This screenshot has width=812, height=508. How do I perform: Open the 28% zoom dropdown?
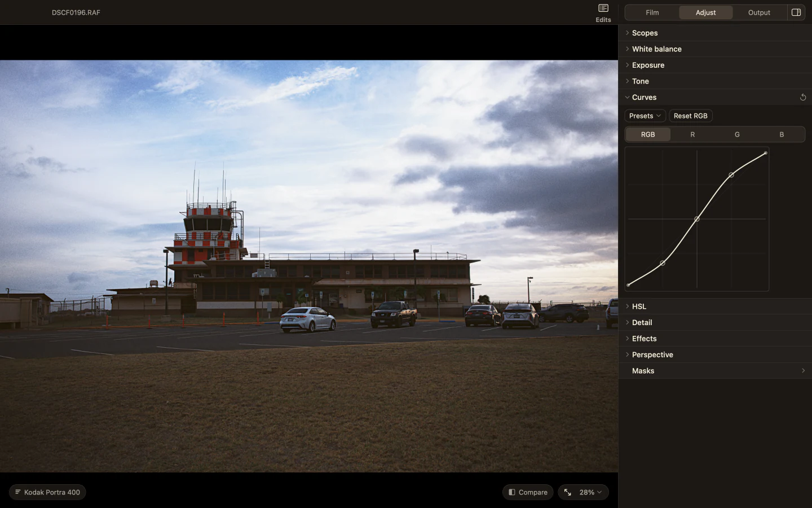590,492
